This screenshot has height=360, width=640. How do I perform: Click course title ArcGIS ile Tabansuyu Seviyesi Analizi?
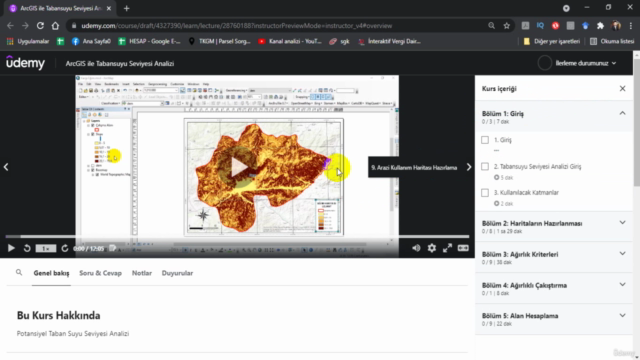(120, 64)
